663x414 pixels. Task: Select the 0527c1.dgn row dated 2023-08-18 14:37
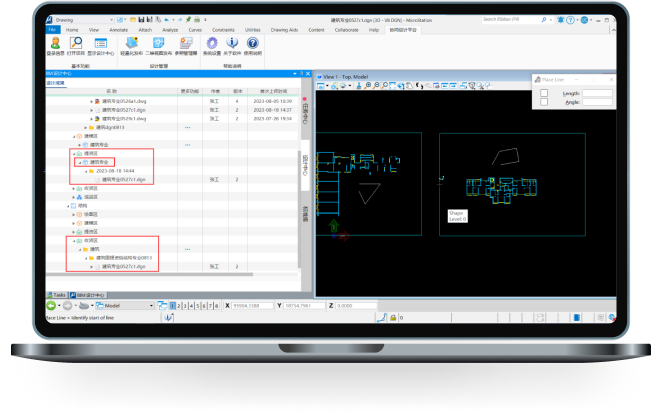[x=173, y=110]
